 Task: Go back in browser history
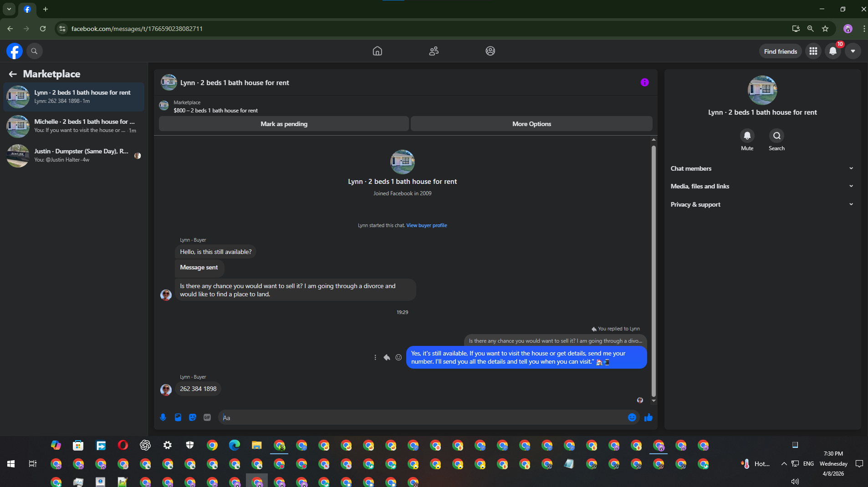(x=10, y=29)
